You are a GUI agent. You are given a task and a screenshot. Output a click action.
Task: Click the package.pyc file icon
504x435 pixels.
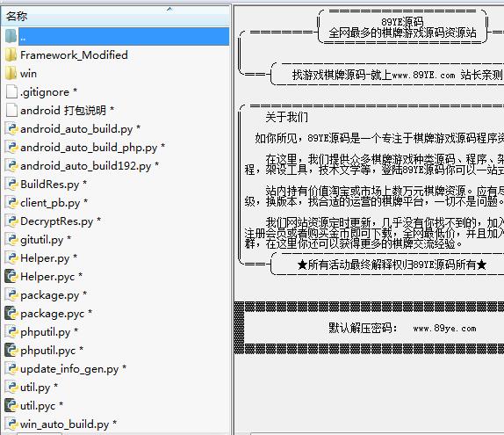(x=11, y=314)
